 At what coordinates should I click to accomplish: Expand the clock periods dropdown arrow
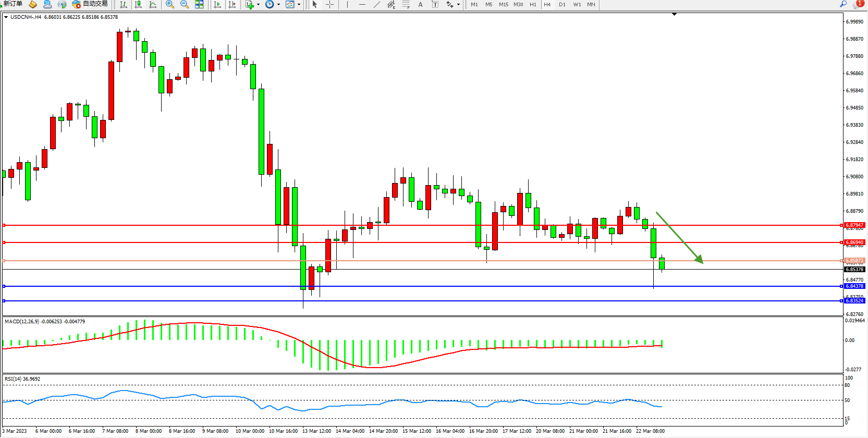278,4
